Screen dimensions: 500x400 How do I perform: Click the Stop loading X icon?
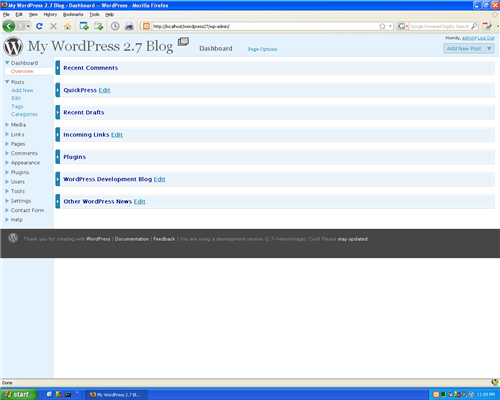[53, 26]
